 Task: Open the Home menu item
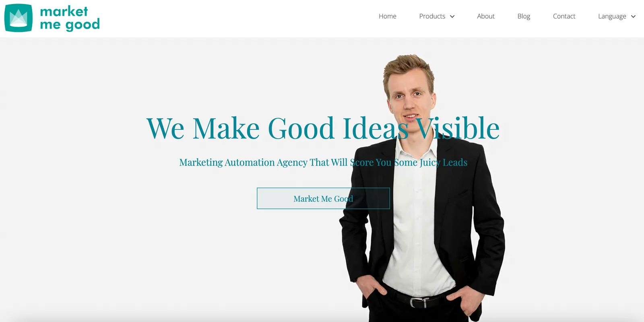pos(387,16)
